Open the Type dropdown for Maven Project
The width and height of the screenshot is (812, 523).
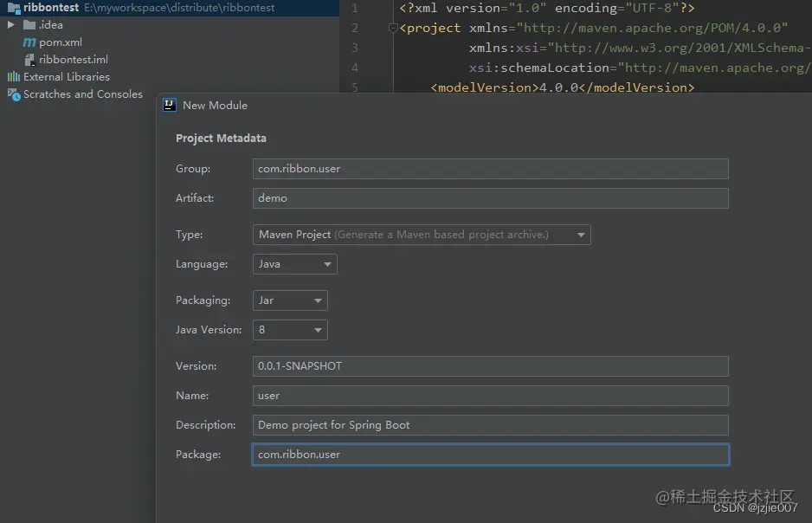click(x=422, y=235)
